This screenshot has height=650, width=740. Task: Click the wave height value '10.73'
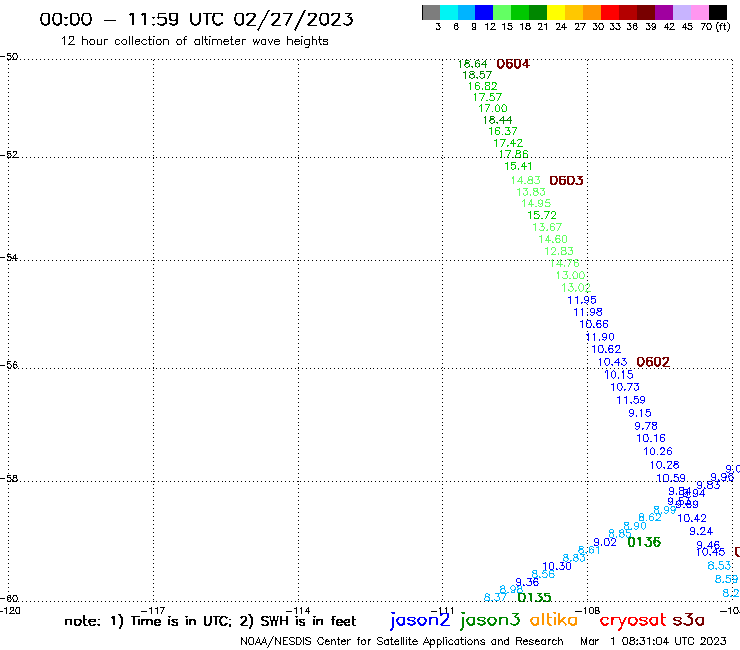coord(625,387)
